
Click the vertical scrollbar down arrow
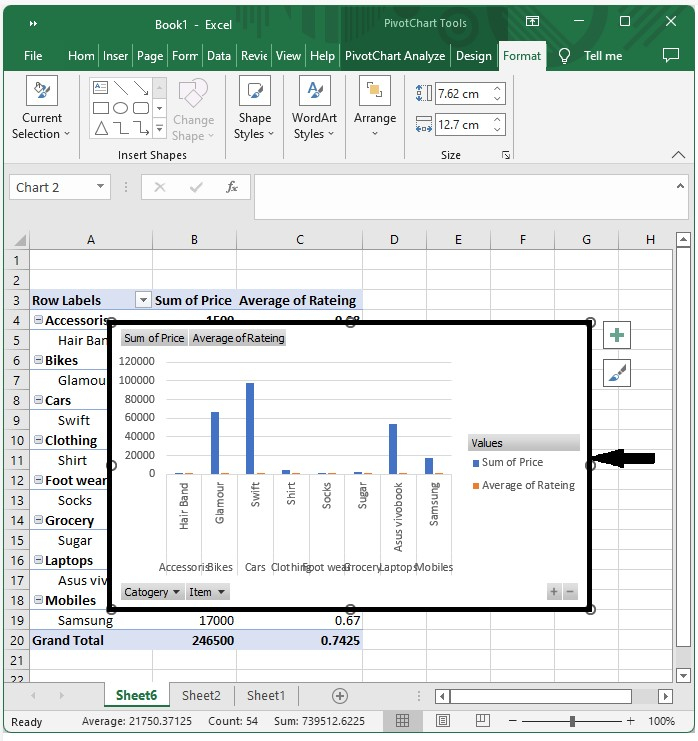coord(683,675)
